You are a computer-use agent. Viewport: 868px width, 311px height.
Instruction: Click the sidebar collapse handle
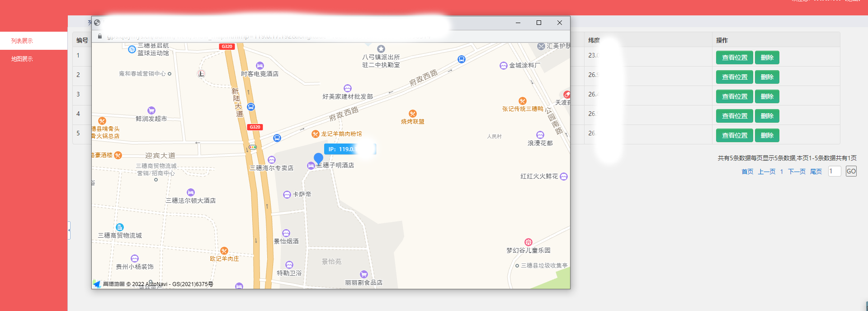coord(69,230)
